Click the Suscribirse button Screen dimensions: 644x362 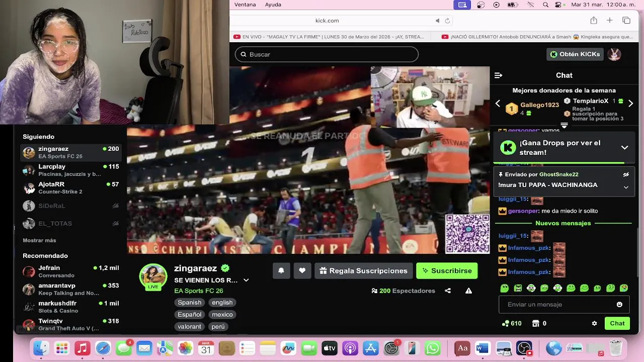coord(447,270)
